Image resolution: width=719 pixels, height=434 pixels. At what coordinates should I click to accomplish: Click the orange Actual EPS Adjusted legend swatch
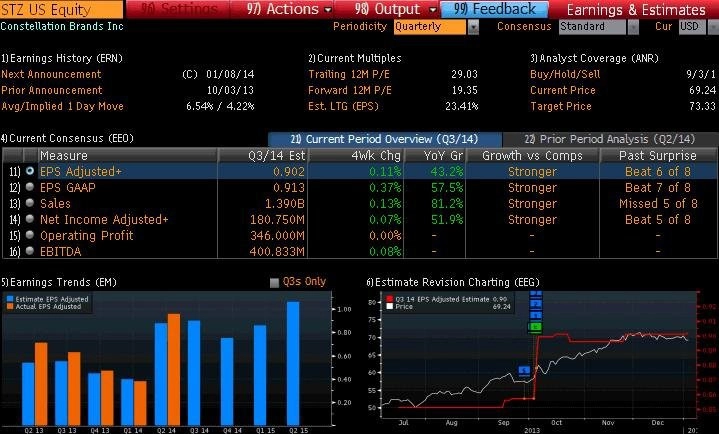pos(10,306)
